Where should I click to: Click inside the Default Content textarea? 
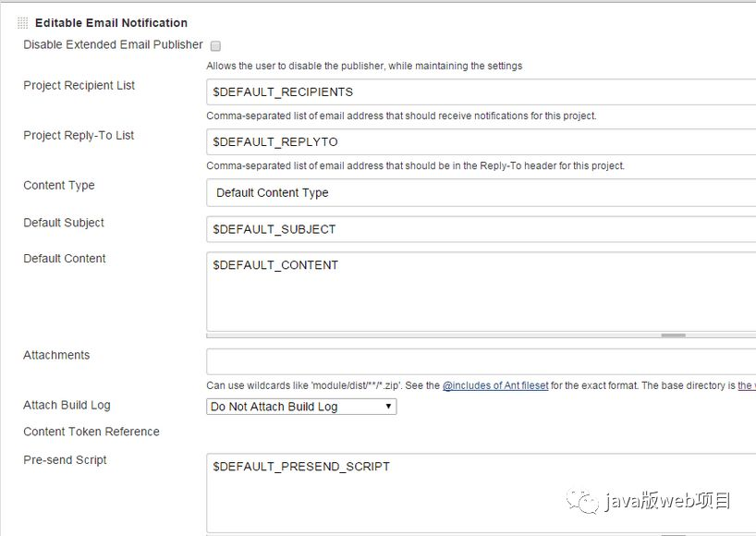click(x=481, y=291)
